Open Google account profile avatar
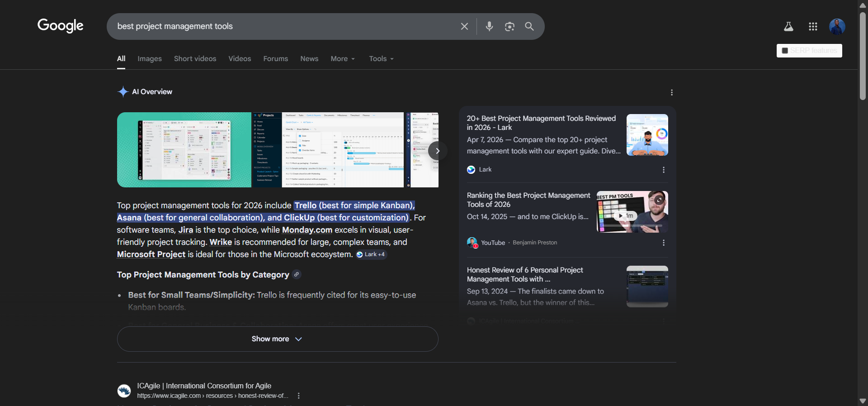The height and width of the screenshot is (406, 868). coord(837,27)
